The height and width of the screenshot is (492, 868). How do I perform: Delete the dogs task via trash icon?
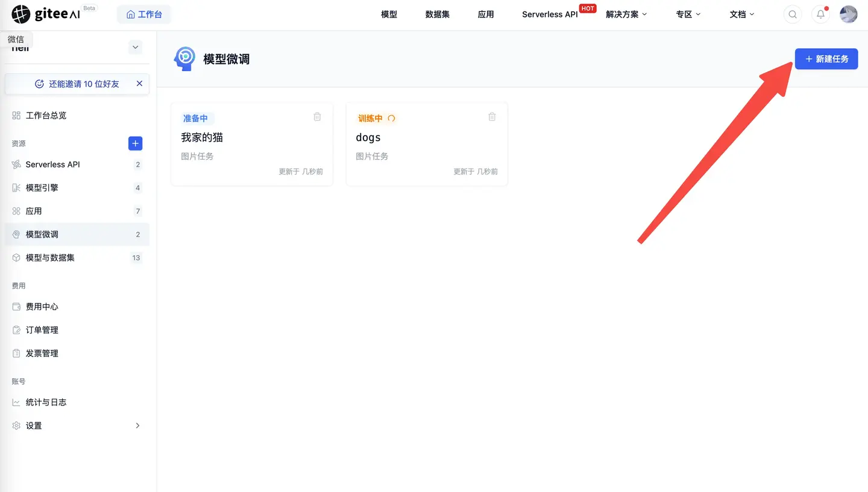tap(492, 116)
